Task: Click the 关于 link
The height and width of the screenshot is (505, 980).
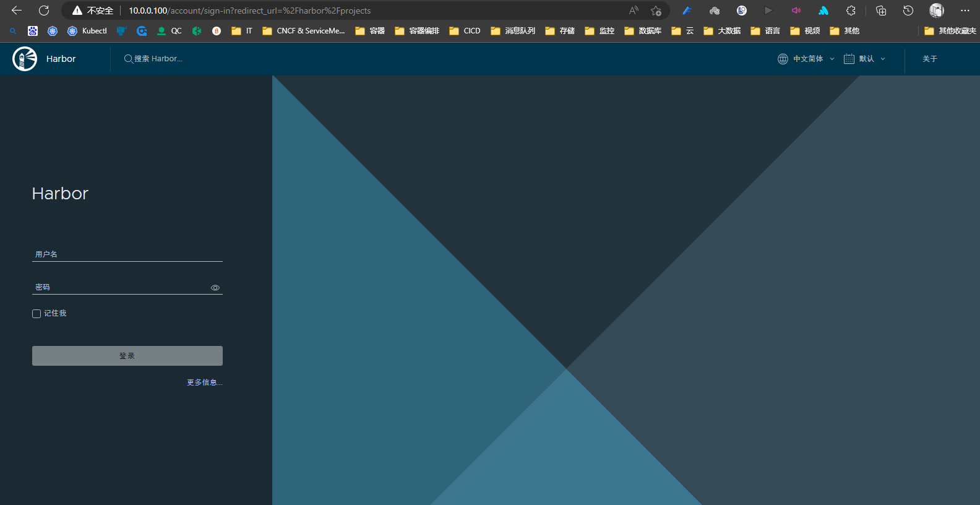Action: (x=930, y=59)
